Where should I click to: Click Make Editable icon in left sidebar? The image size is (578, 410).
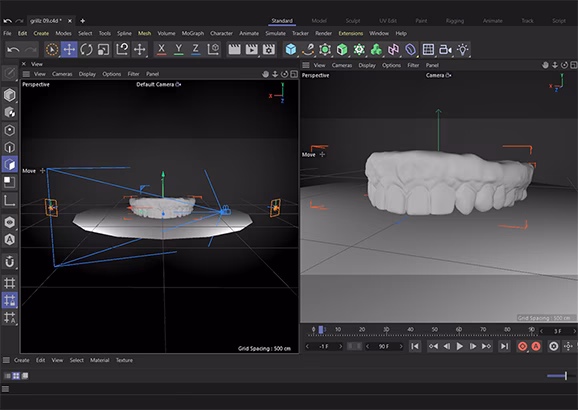point(9,73)
